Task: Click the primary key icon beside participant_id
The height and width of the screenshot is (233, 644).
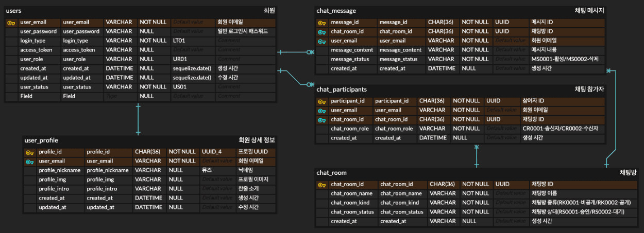Action: click(322, 101)
